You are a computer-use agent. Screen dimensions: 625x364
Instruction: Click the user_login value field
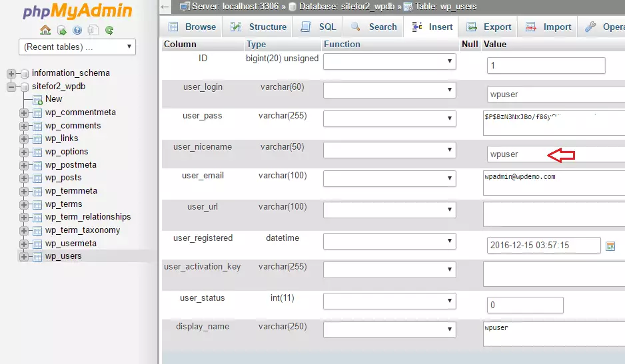[x=556, y=94]
